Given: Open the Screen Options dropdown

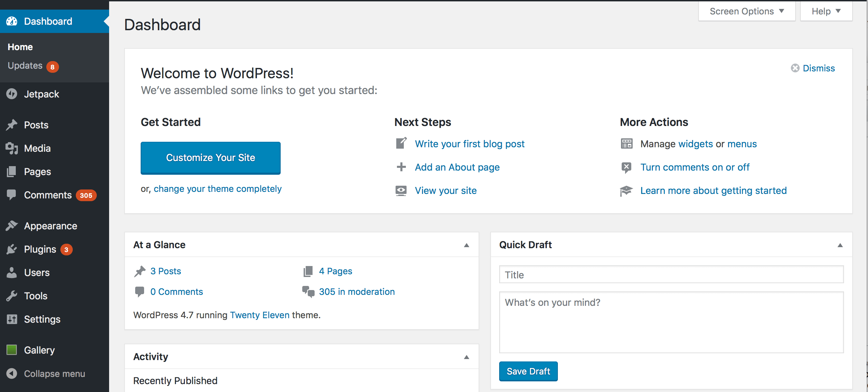Looking at the screenshot, I should point(747,11).
